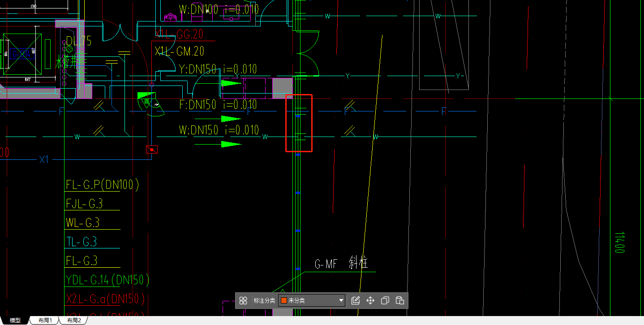Select the YDL-G.14(DN150) label text
The height and width of the screenshot is (325, 644).
107,280
